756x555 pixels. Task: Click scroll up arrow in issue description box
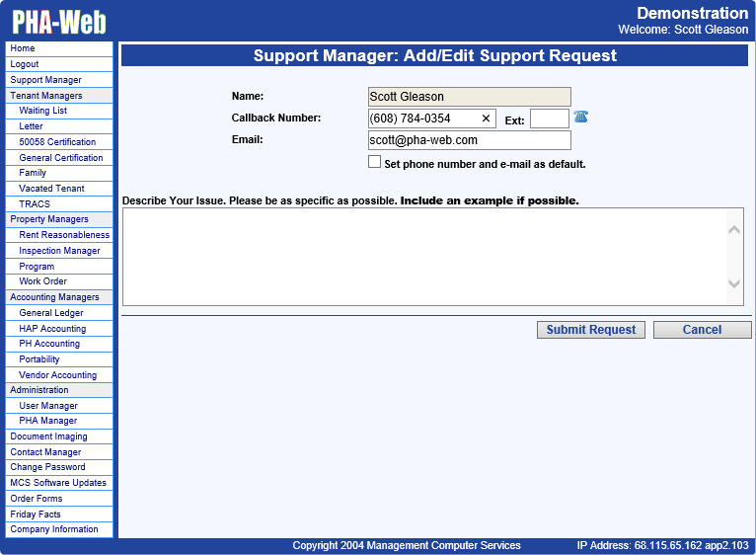pyautogui.click(x=734, y=230)
